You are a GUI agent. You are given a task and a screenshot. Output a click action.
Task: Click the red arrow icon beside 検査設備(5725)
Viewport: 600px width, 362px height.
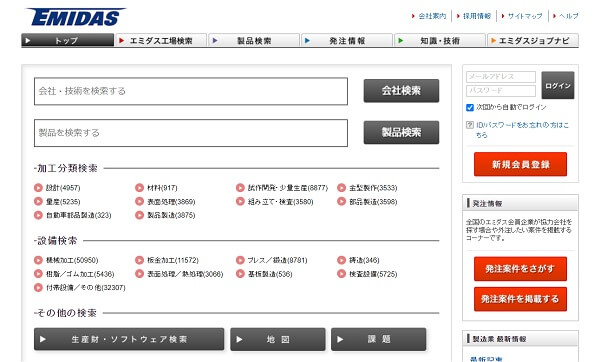pyautogui.click(x=341, y=274)
